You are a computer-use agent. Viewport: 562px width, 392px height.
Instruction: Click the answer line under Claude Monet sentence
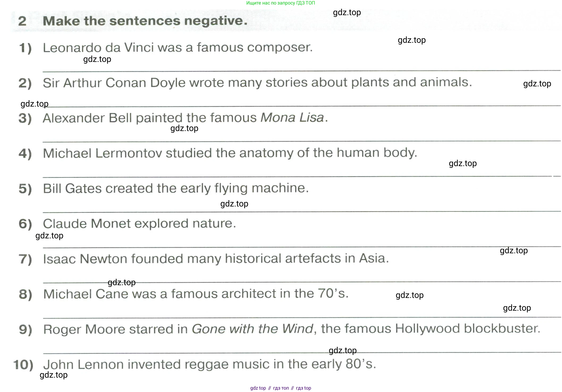302,247
